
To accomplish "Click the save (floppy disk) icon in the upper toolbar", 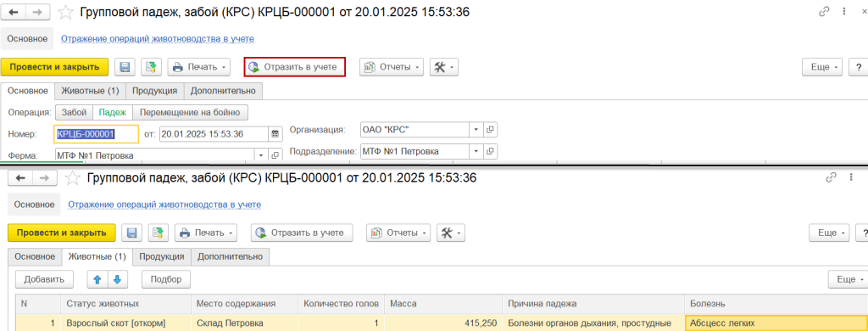I will click(125, 67).
